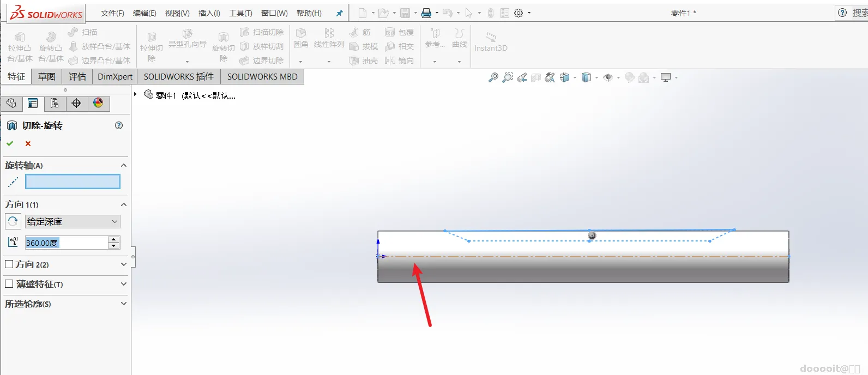This screenshot has height=375, width=868.
Task: Switch to the SOLIDWORKS 插件 tab
Action: coord(179,77)
